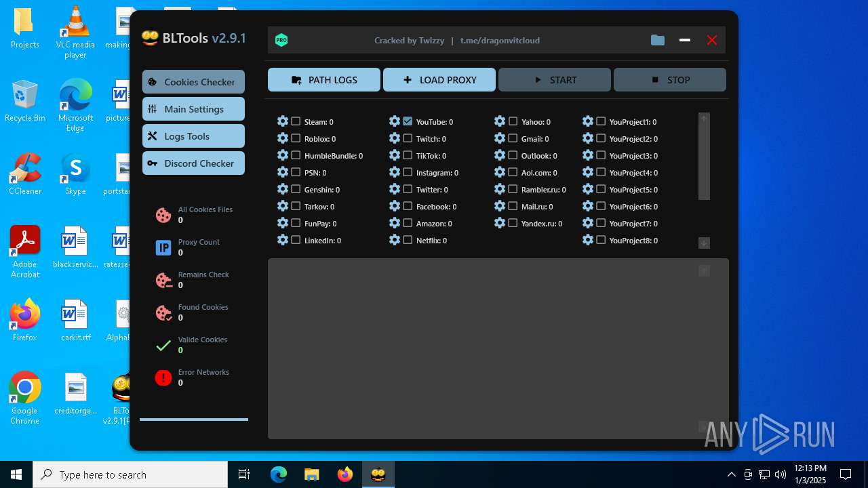Open settings gear for LinkedIn

point(283,240)
